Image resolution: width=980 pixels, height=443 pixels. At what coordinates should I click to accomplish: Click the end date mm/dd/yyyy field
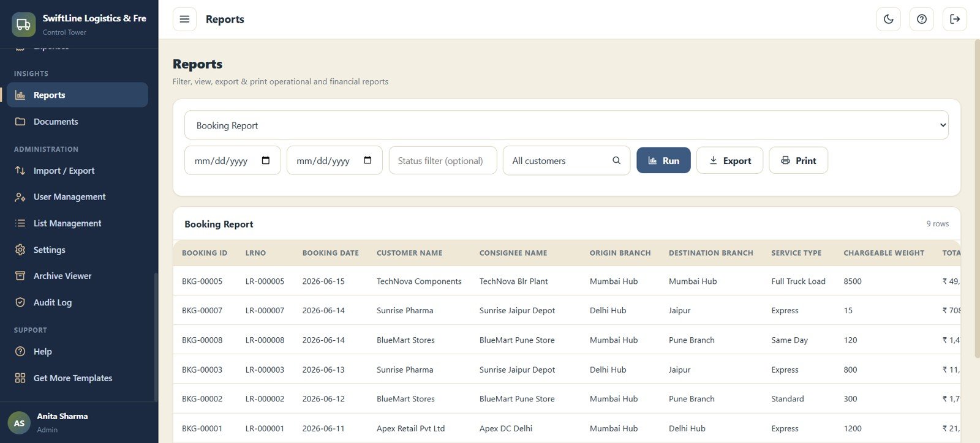pyautogui.click(x=334, y=160)
